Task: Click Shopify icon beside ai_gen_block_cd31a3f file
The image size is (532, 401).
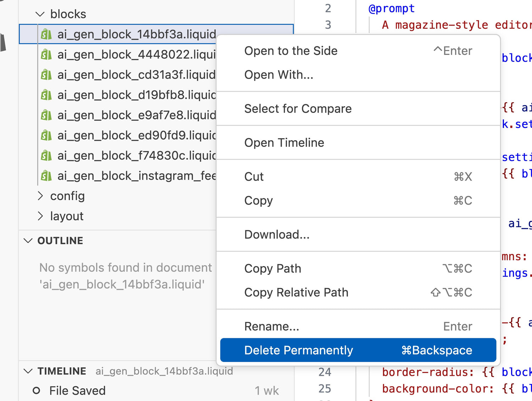Action: click(x=46, y=75)
